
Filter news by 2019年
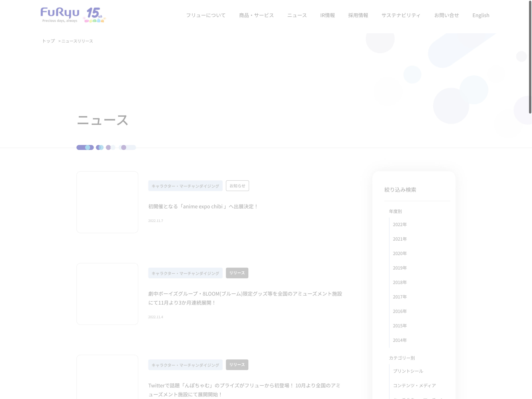pyautogui.click(x=400, y=268)
